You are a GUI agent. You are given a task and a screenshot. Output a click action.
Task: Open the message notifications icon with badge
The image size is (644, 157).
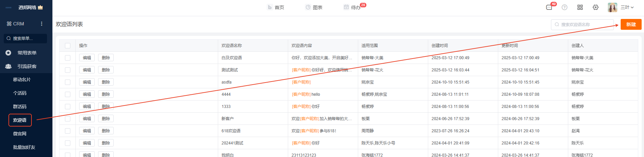[549, 7]
